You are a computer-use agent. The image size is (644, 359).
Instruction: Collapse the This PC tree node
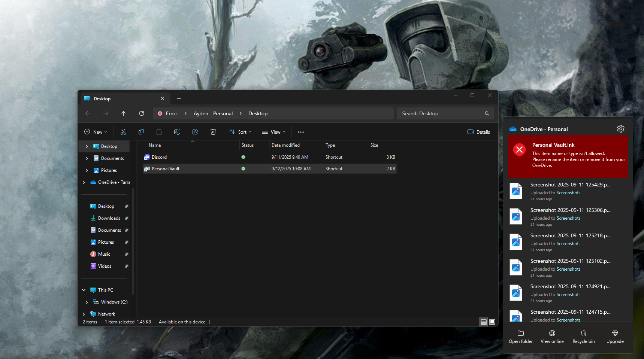84,290
